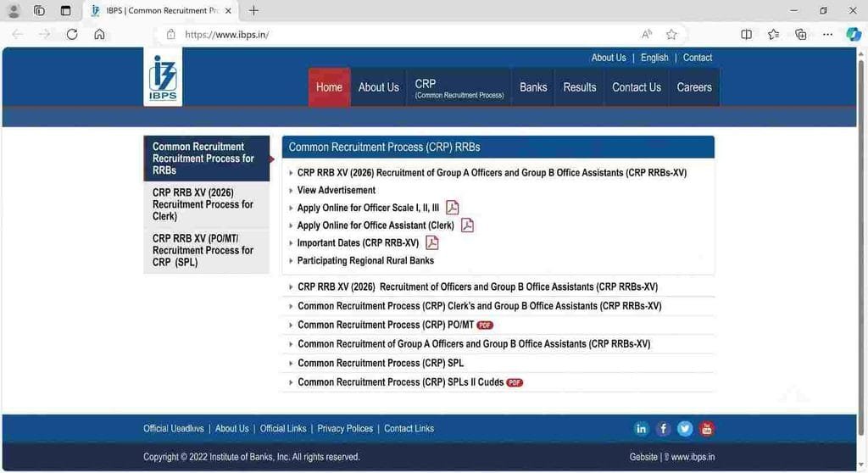
Task: Open the YouTube icon in footer
Action: (x=706, y=429)
